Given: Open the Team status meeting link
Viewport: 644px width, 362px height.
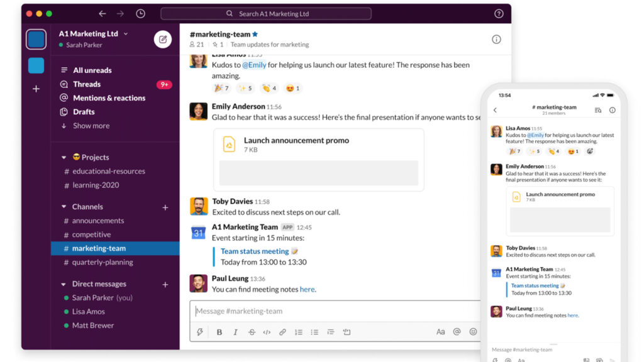Looking at the screenshot, I should (255, 251).
